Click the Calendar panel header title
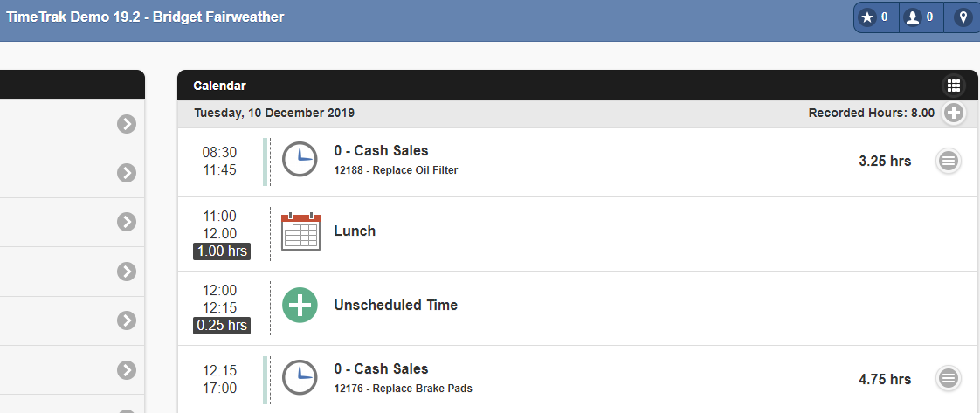Viewport: 980px width, 413px height. (x=219, y=86)
